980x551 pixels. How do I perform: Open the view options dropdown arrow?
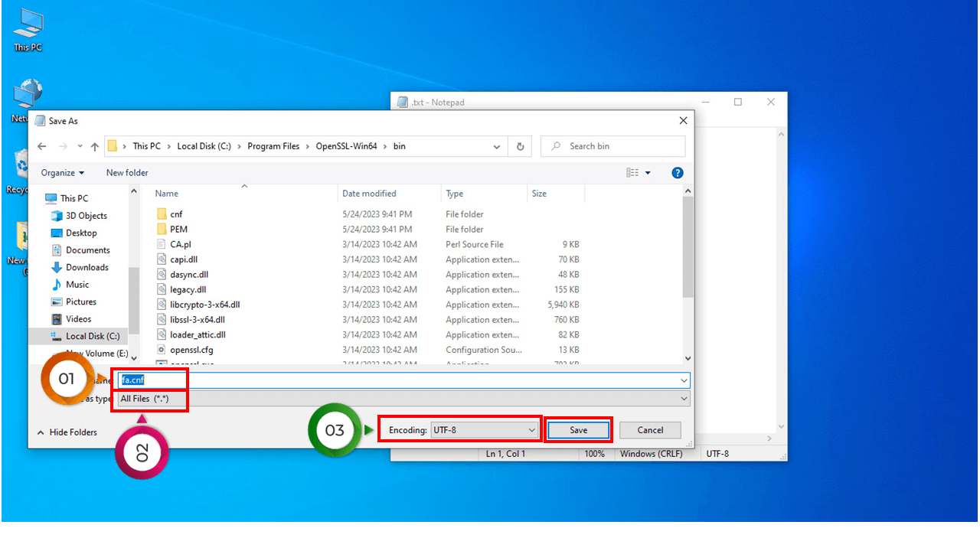pos(648,173)
